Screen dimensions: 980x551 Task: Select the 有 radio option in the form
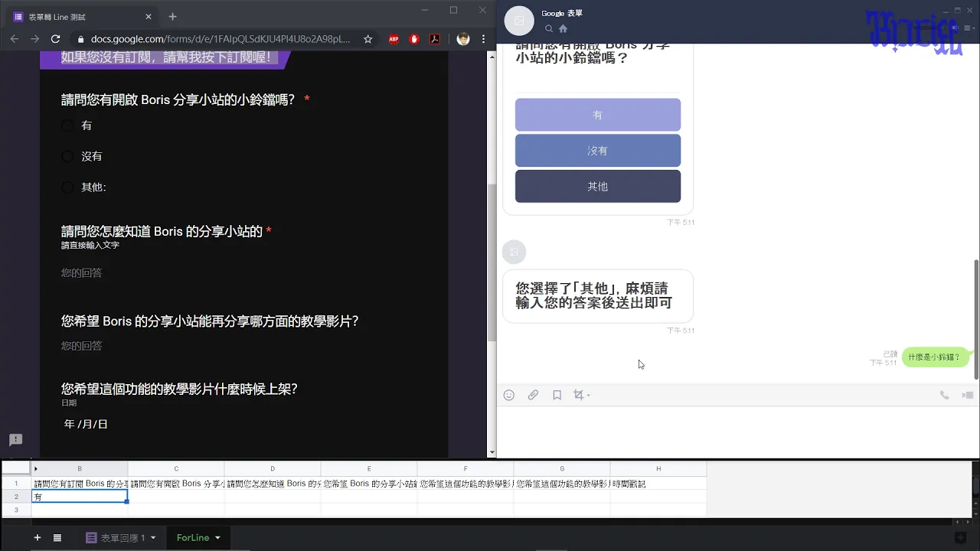(67, 126)
